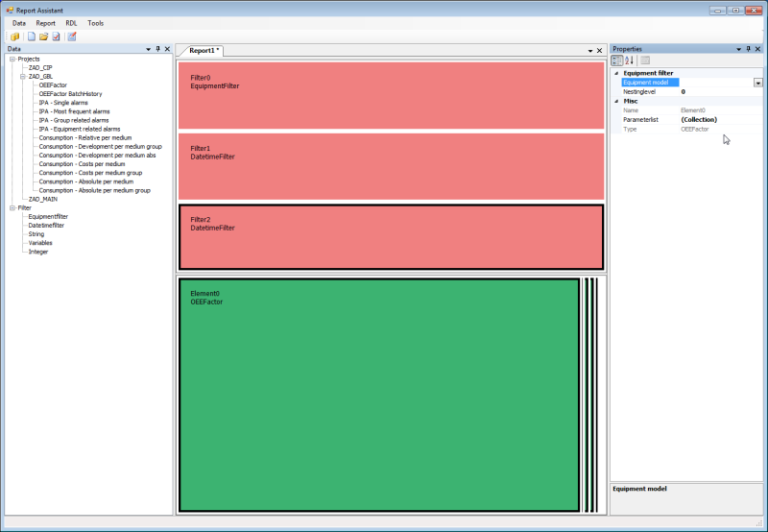Collapse the Misc property category

point(616,101)
